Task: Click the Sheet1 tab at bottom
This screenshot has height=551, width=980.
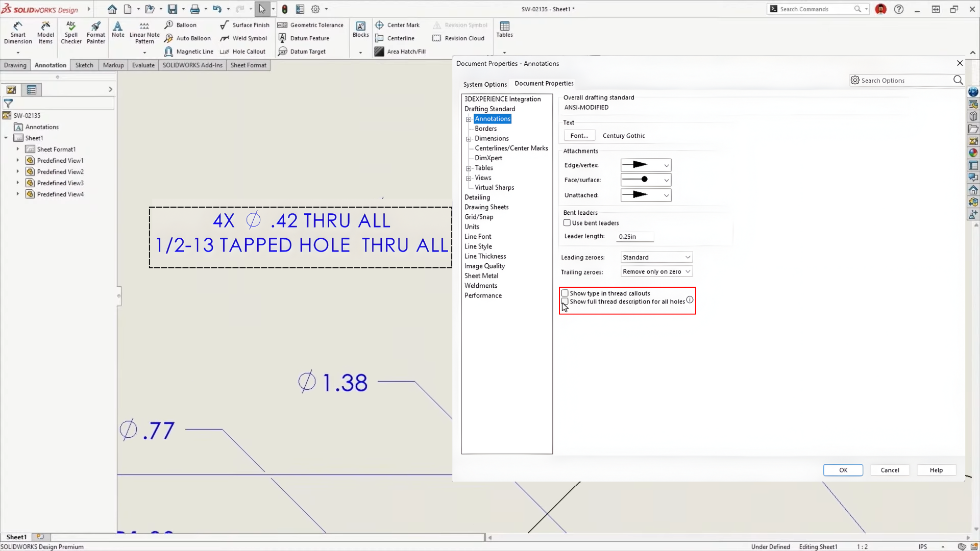Action: [16, 537]
